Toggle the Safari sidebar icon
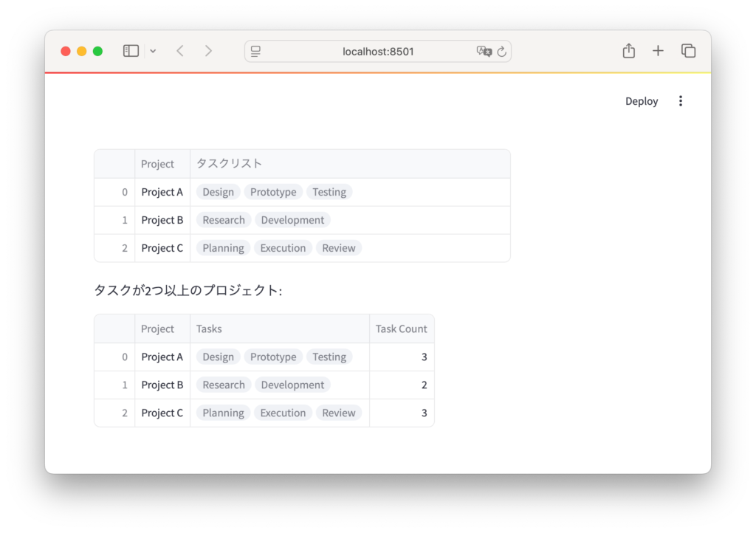Viewport: 756px width, 533px height. pyautogui.click(x=131, y=51)
